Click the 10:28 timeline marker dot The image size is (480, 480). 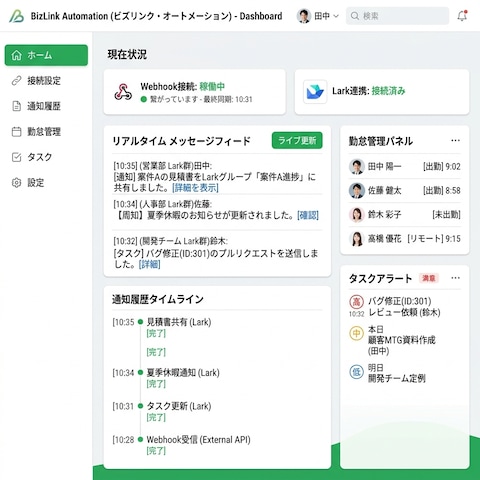140,440
